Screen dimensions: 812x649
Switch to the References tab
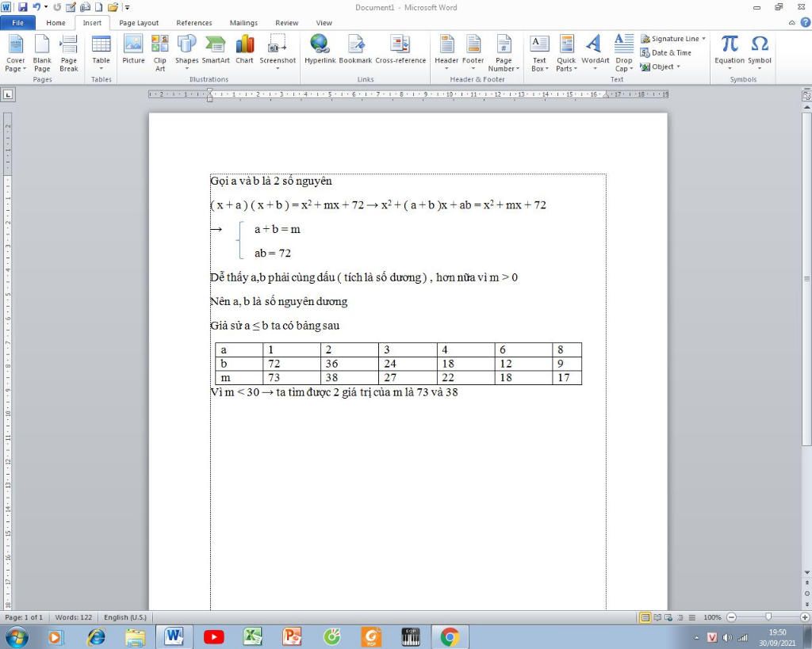point(194,23)
